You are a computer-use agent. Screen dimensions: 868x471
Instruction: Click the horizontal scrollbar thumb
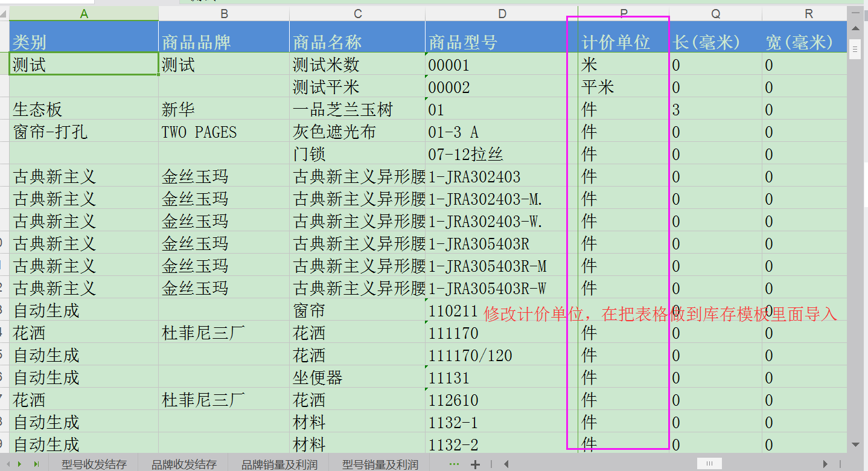pyautogui.click(x=710, y=464)
